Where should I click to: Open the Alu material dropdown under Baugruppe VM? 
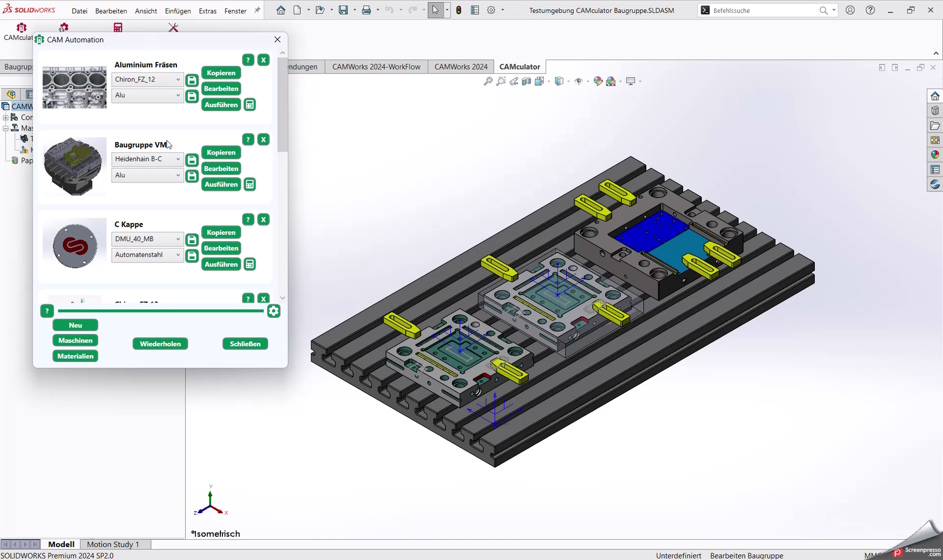pos(147,175)
